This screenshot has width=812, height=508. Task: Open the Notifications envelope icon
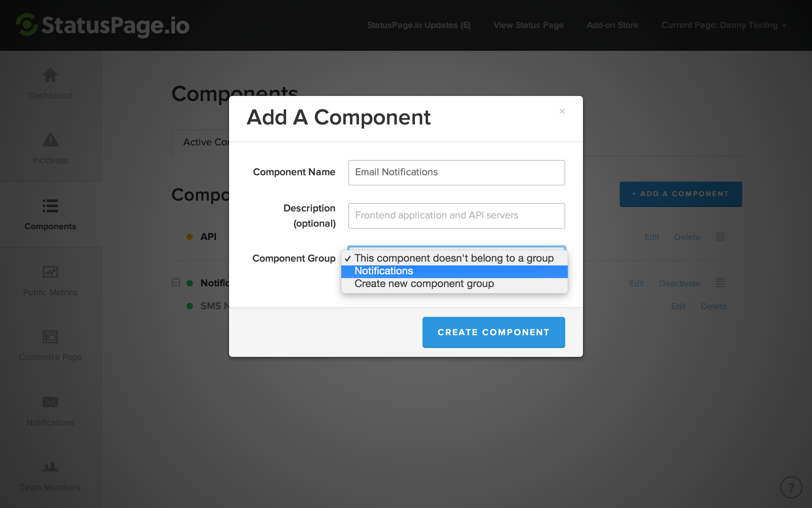click(x=50, y=402)
